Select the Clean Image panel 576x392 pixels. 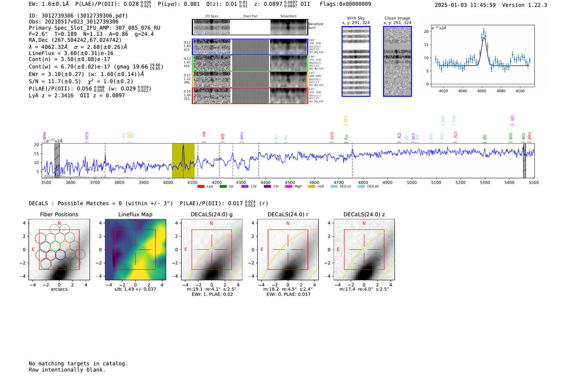tap(397, 61)
